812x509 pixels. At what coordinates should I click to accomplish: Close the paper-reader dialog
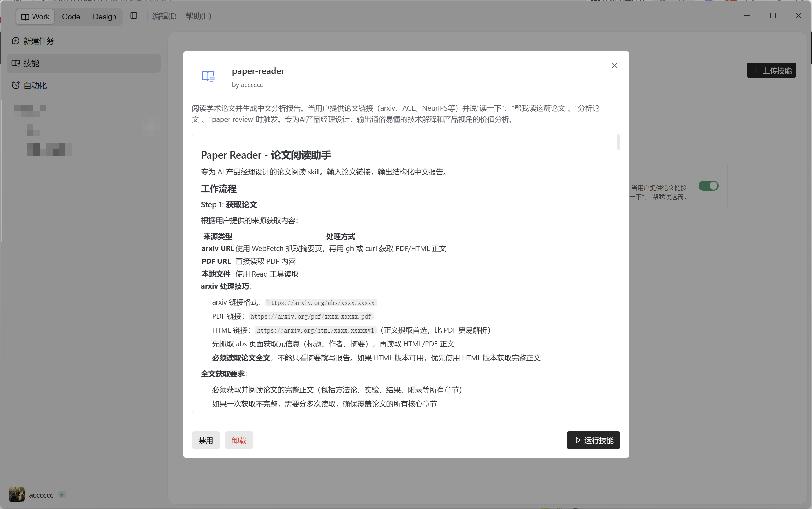pos(614,65)
